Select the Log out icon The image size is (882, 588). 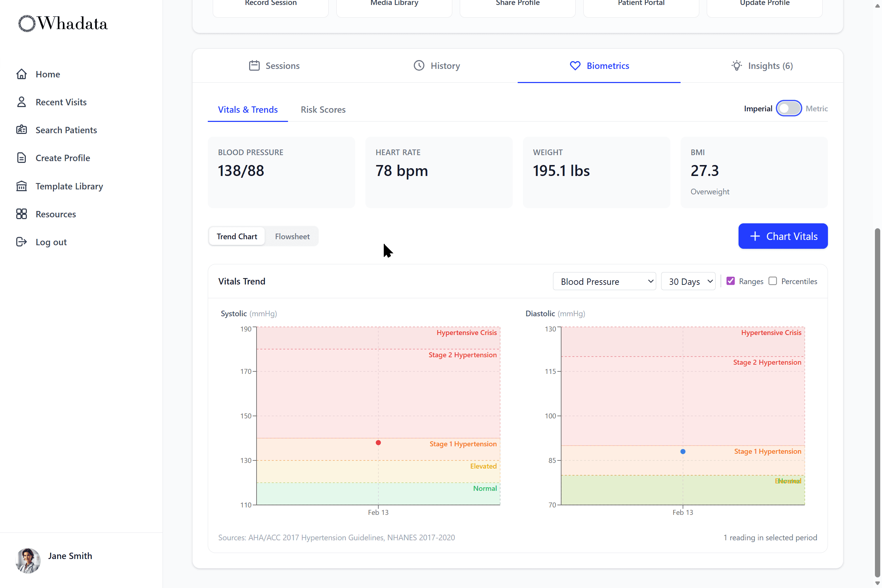tap(22, 242)
